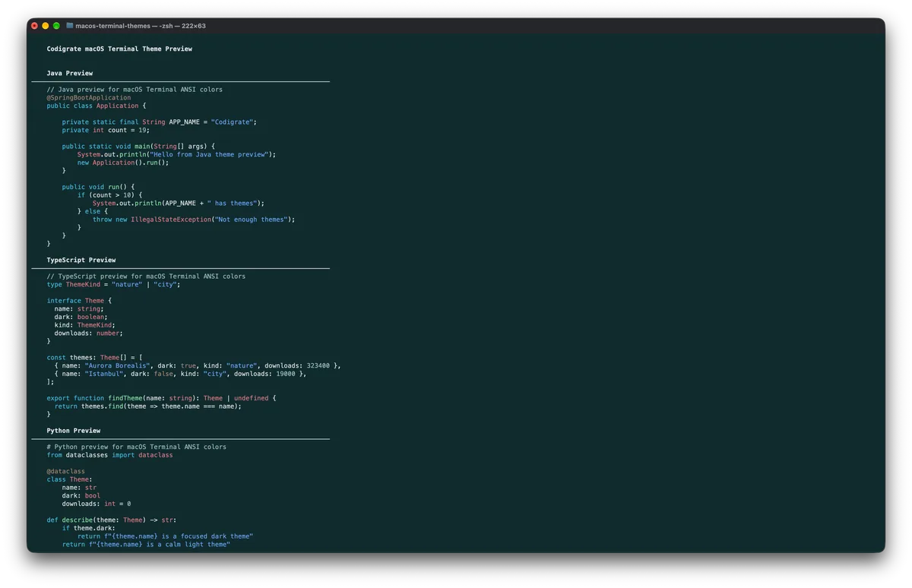The image size is (912, 588).
Task: Click the comment "# Python preview for macOS Terminal ANSI colors"
Action: (137, 447)
